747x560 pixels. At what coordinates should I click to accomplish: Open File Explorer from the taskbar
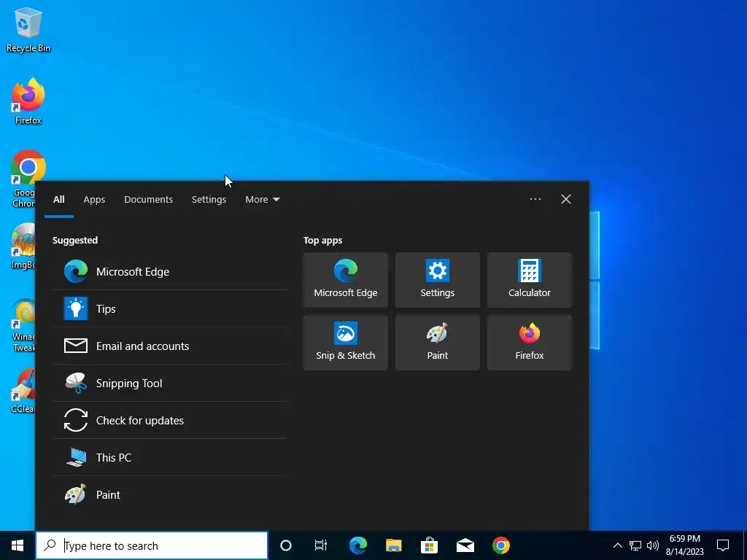tap(393, 545)
